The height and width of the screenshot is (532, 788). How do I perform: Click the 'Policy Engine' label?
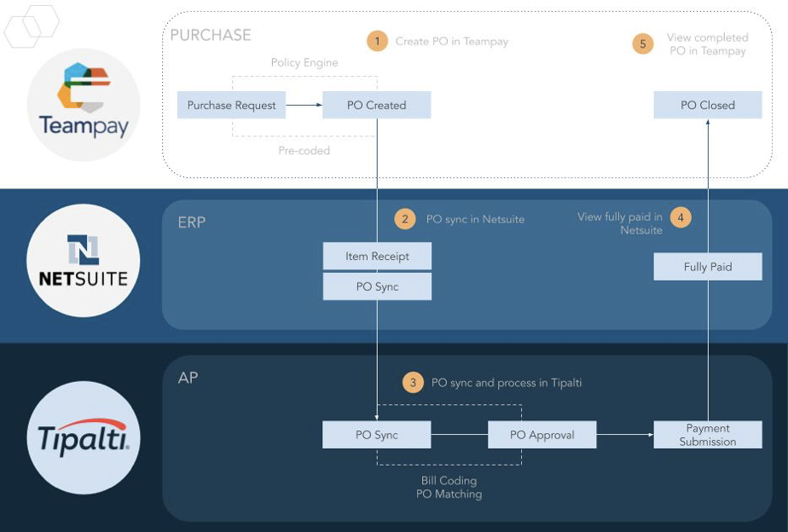[x=304, y=63]
